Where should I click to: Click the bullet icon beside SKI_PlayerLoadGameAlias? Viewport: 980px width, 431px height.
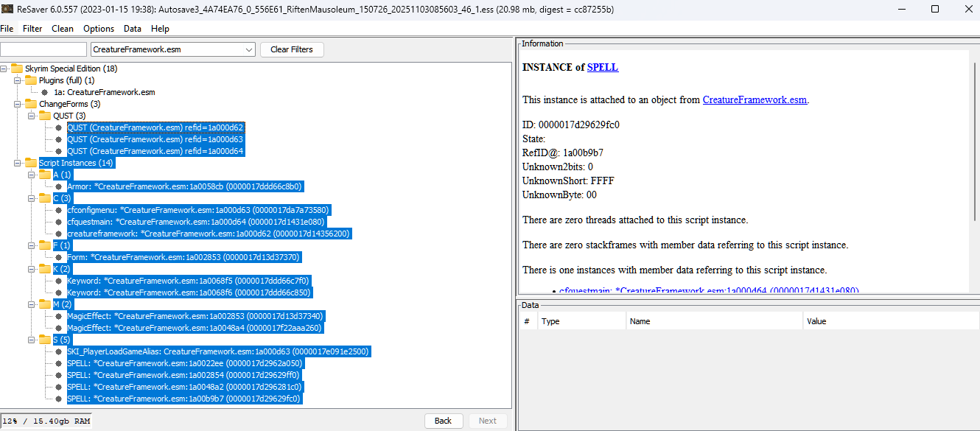pos(59,351)
